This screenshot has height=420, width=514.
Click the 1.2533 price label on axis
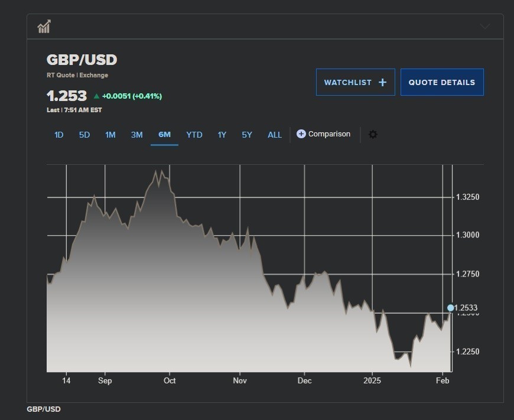[x=466, y=308]
